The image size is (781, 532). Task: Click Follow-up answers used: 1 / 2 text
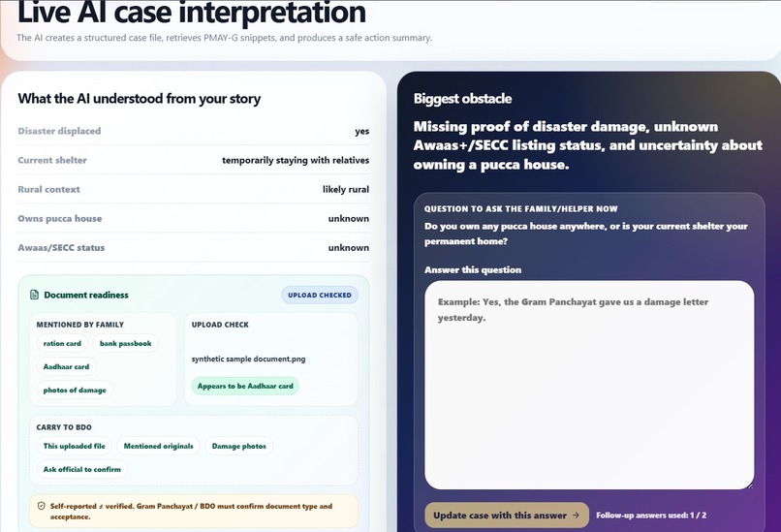click(x=651, y=516)
